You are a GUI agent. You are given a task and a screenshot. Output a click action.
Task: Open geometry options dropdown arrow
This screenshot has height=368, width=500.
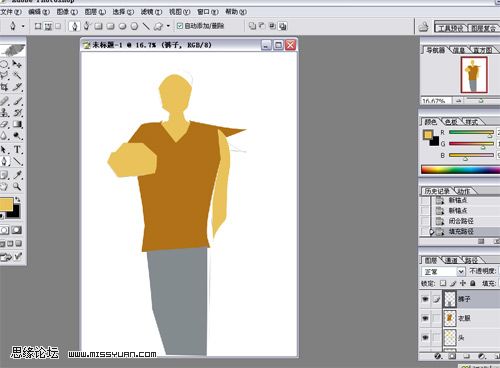[168, 26]
